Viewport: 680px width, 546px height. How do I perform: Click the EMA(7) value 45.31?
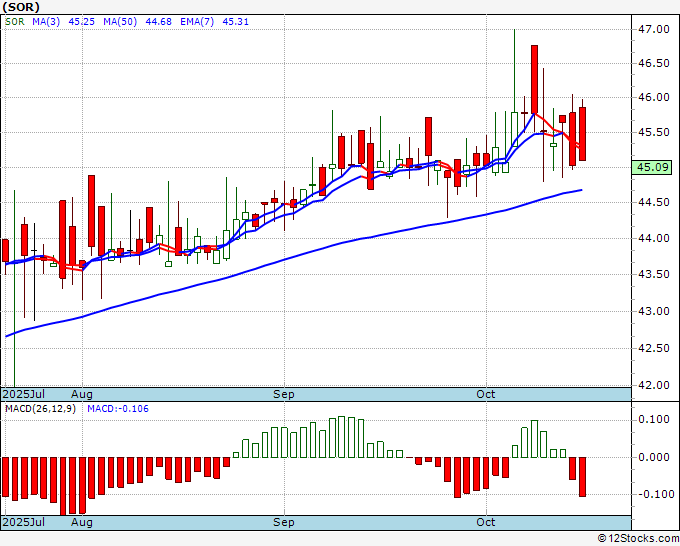point(235,22)
